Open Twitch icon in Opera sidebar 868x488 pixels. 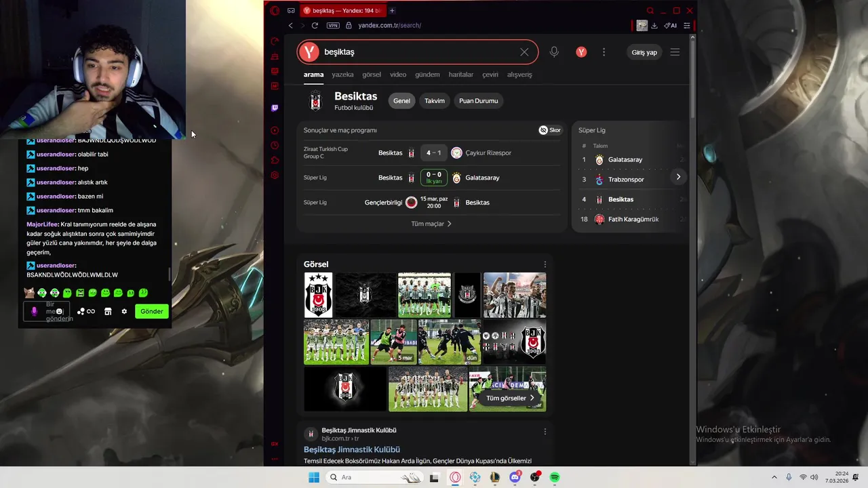click(275, 108)
